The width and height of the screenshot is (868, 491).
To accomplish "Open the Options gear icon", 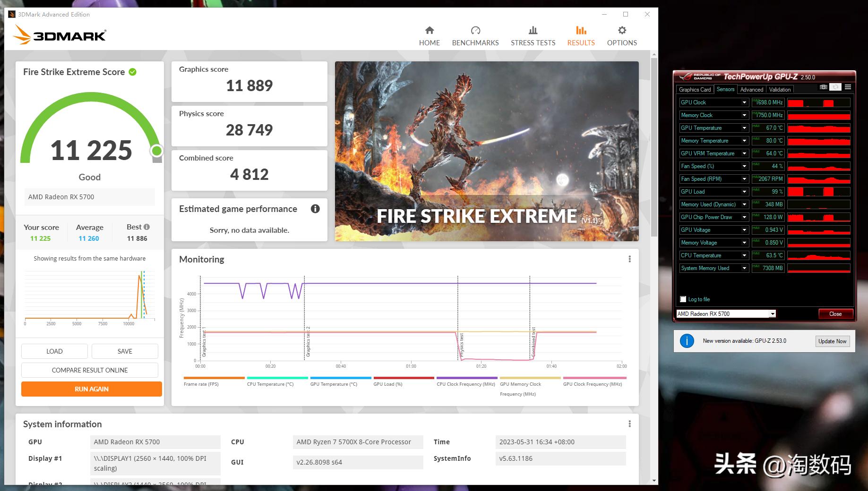I will 622,31.
